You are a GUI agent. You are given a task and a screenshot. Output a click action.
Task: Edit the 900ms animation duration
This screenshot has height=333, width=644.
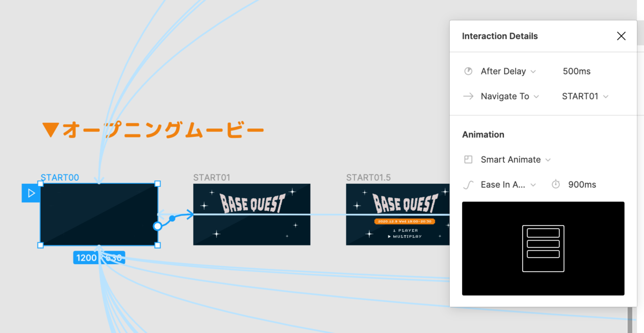[582, 185]
